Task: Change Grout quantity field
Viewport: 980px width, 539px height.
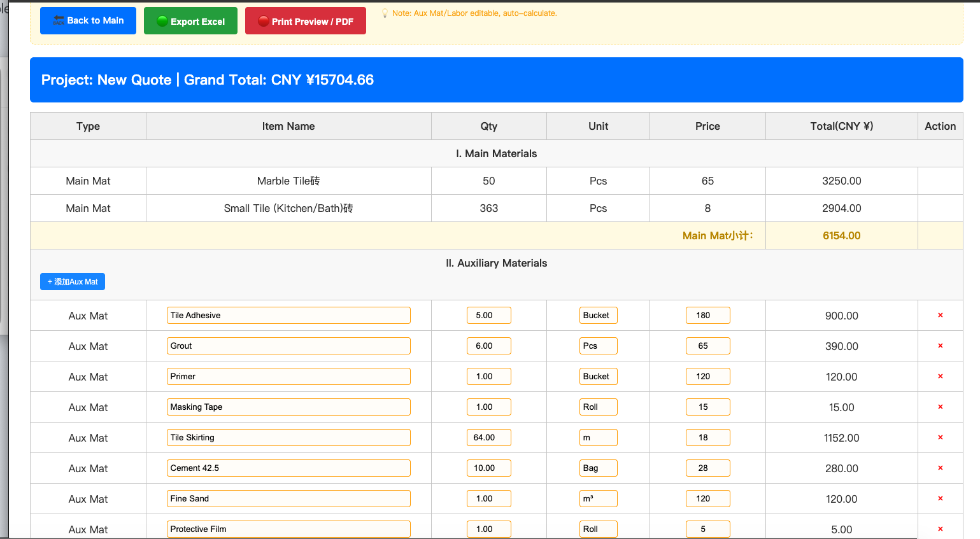Action: [x=489, y=346]
